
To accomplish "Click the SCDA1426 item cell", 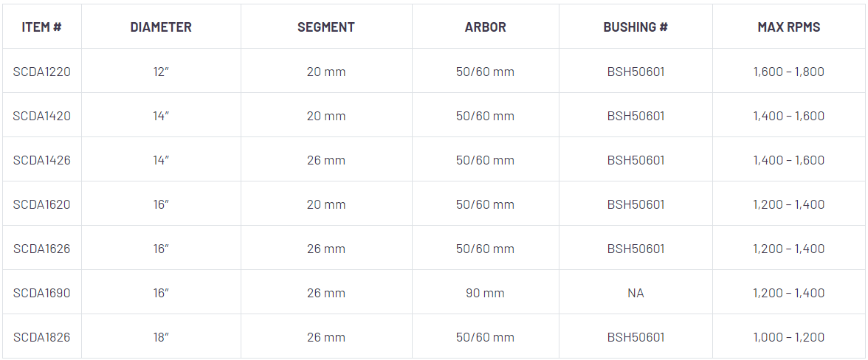I will [x=41, y=160].
